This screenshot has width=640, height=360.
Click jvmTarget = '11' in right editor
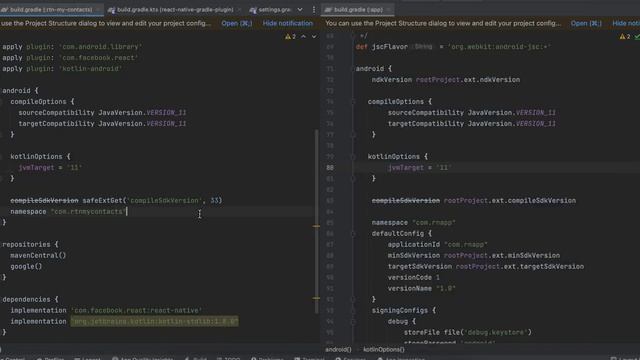pos(419,168)
